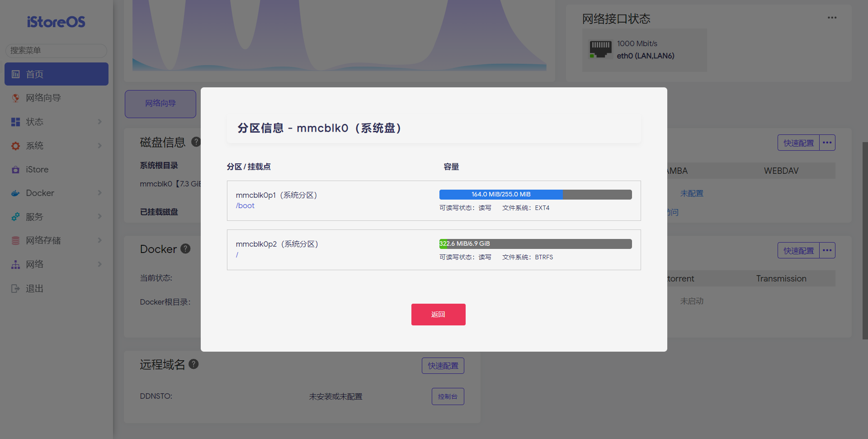Click the System gear icon in sidebar
Viewport: 868px width, 439px height.
(x=15, y=146)
